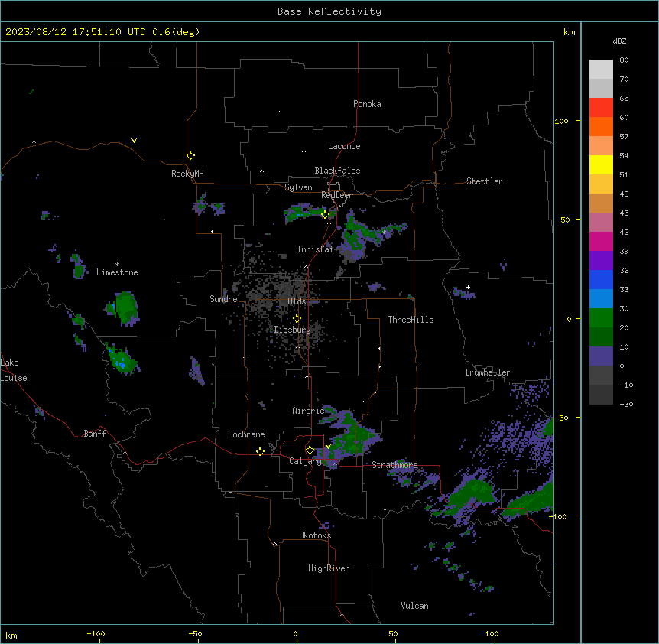This screenshot has height=644, width=659.
Task: Click the Blackfalds city label
Action: pyautogui.click(x=337, y=171)
